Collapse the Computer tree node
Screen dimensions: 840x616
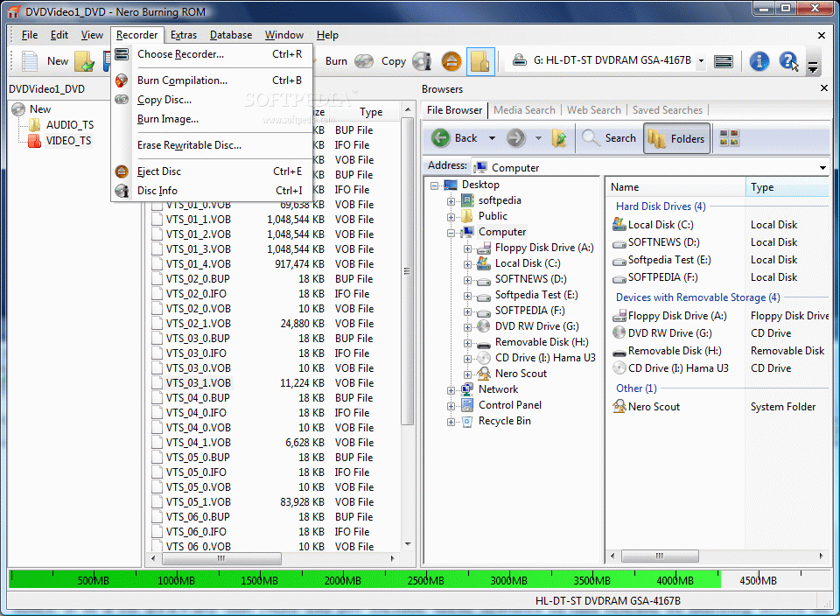(451, 233)
